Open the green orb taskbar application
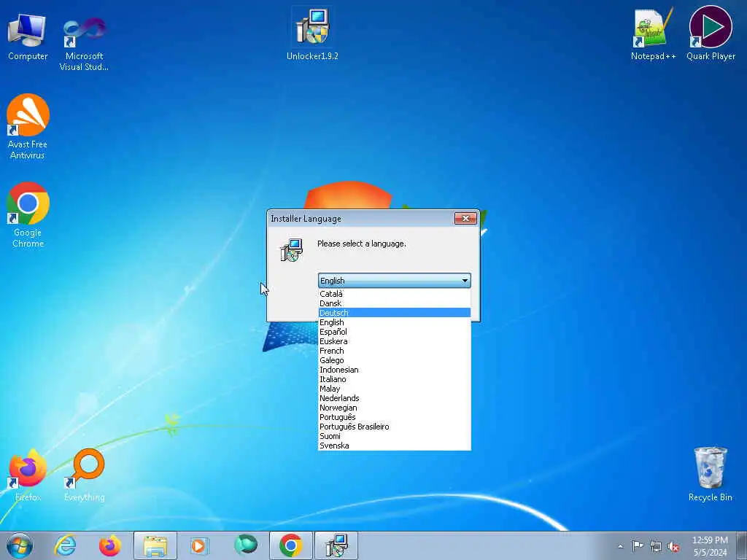Viewport: 747px width, 560px height. (246, 545)
